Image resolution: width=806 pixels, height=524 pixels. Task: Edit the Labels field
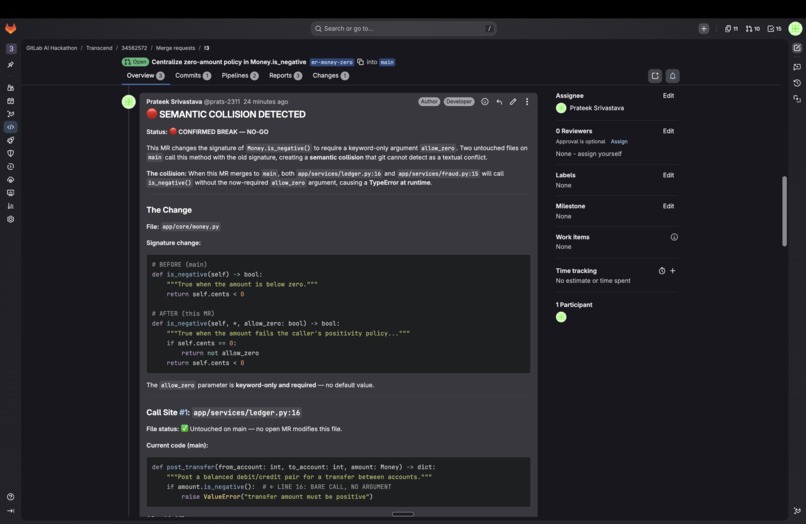click(668, 175)
